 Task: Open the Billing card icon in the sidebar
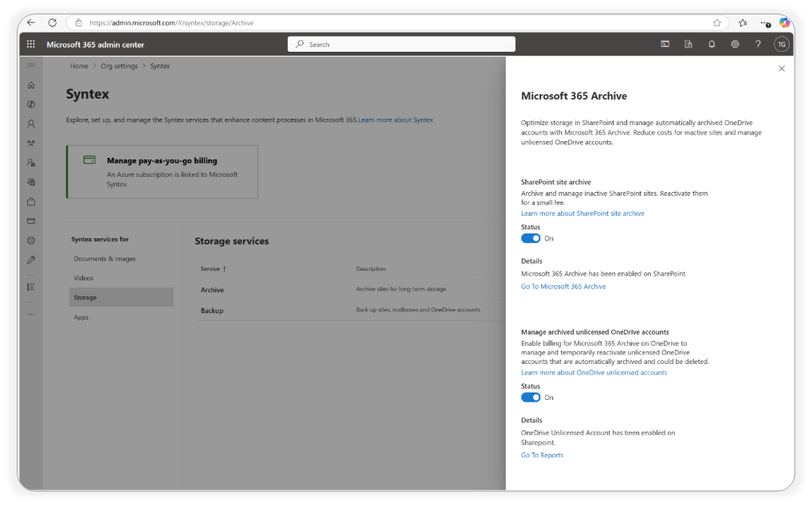click(31, 221)
